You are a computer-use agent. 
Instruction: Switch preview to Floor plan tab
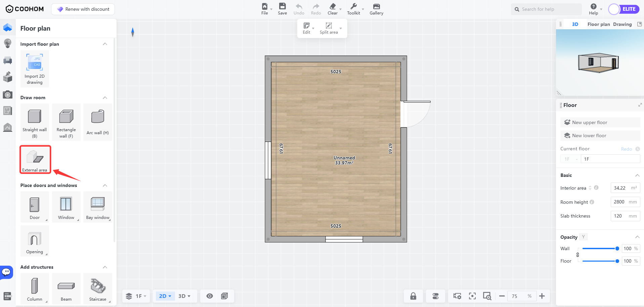[x=598, y=24]
